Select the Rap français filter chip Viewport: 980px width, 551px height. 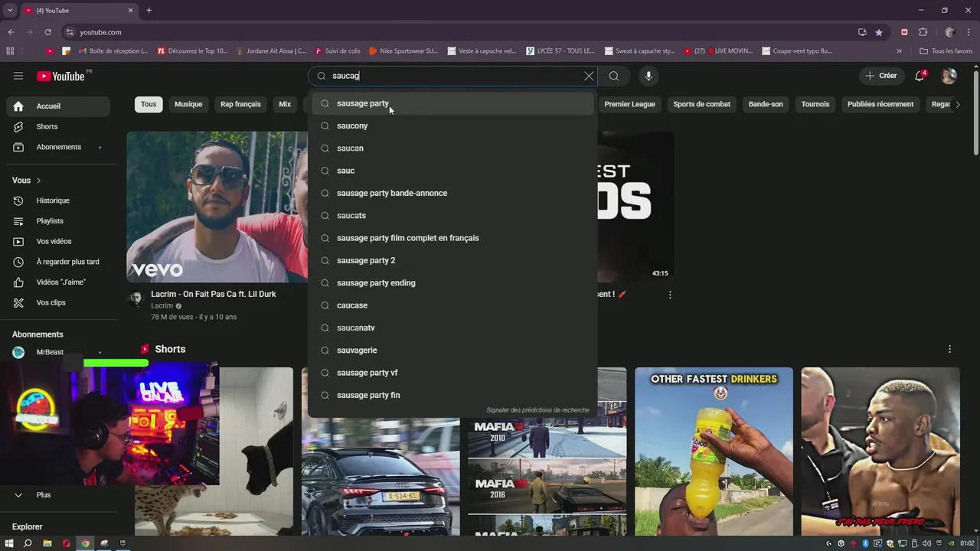pos(240,104)
